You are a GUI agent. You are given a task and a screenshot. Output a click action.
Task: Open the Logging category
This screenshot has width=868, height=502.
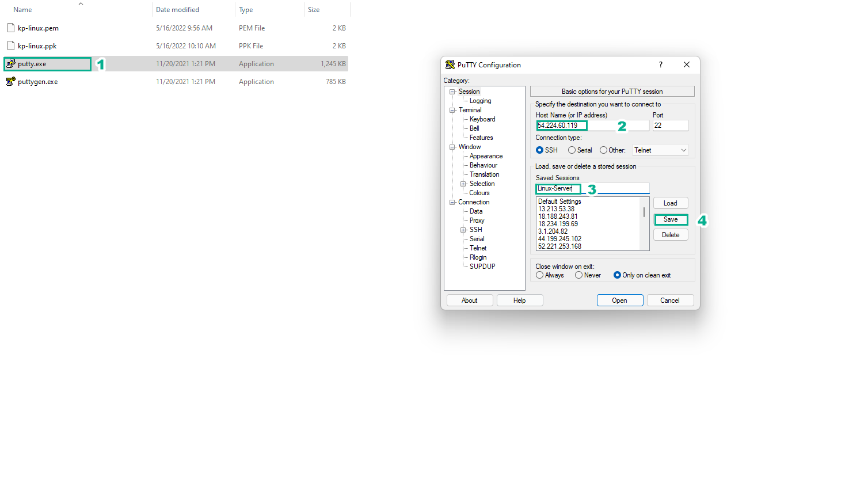(x=480, y=101)
